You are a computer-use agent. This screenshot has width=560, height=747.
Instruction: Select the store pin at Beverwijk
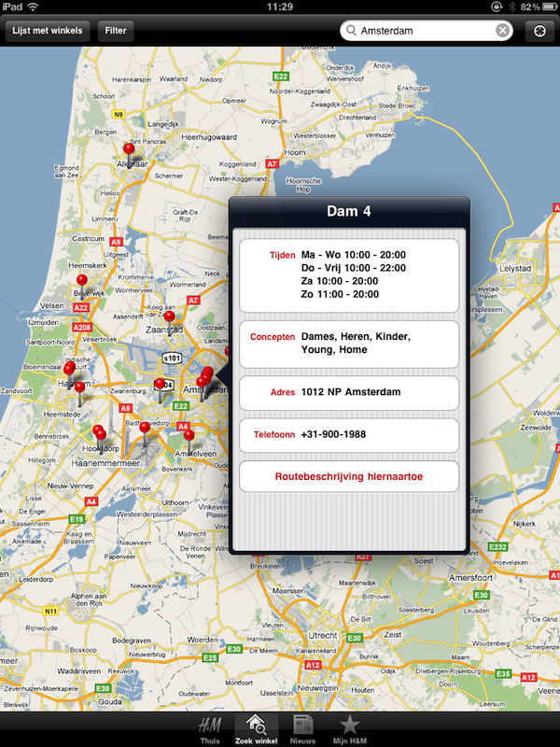(81, 280)
